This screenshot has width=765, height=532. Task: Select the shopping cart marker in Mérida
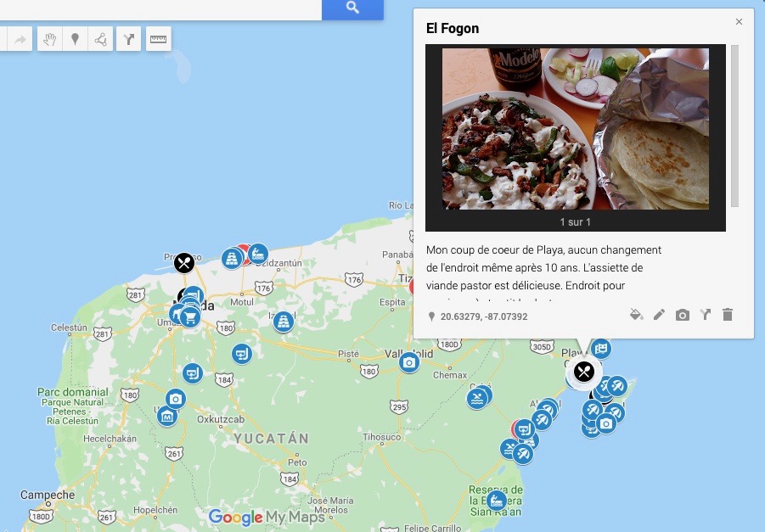[190, 318]
